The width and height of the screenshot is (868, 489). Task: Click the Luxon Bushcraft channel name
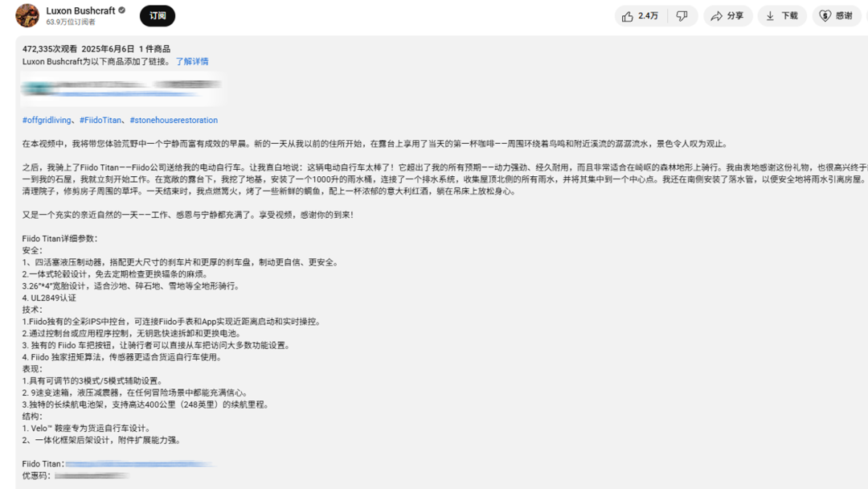pos(80,10)
